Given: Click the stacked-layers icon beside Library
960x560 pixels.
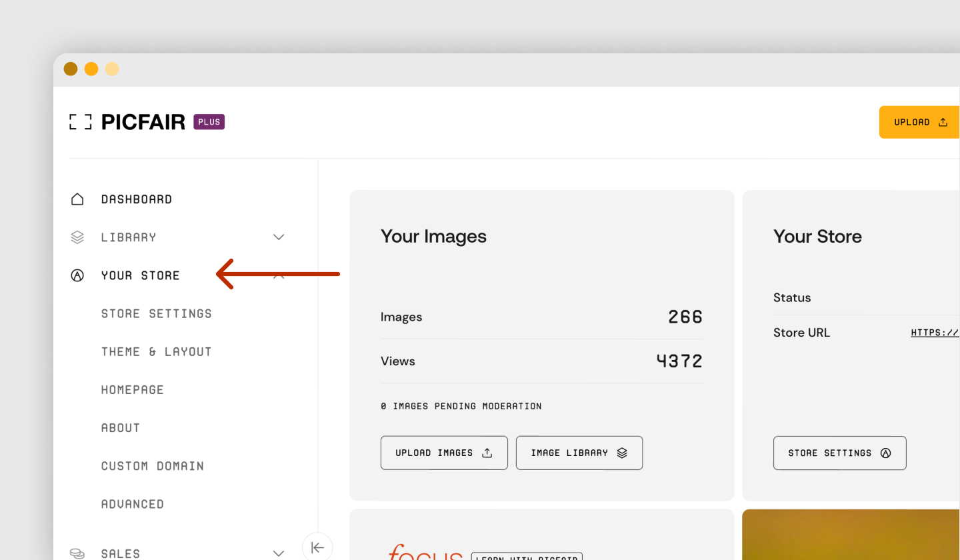Looking at the screenshot, I should pos(77,237).
